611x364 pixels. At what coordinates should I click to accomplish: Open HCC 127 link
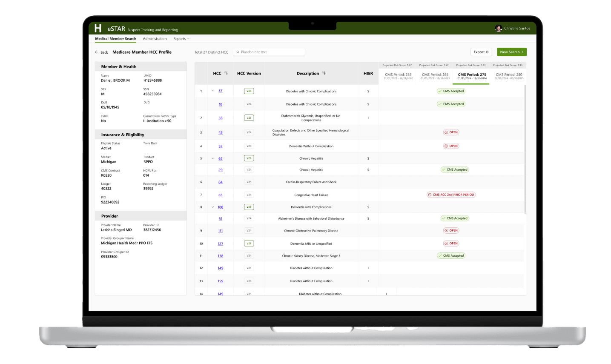click(x=221, y=244)
